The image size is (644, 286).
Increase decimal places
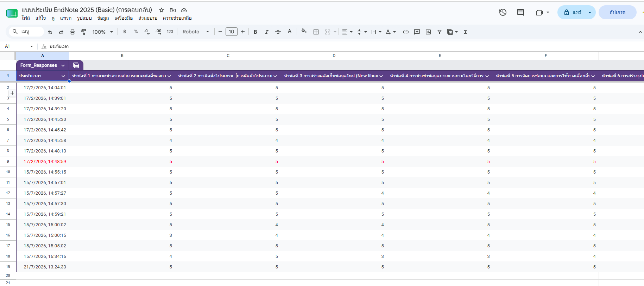158,32
